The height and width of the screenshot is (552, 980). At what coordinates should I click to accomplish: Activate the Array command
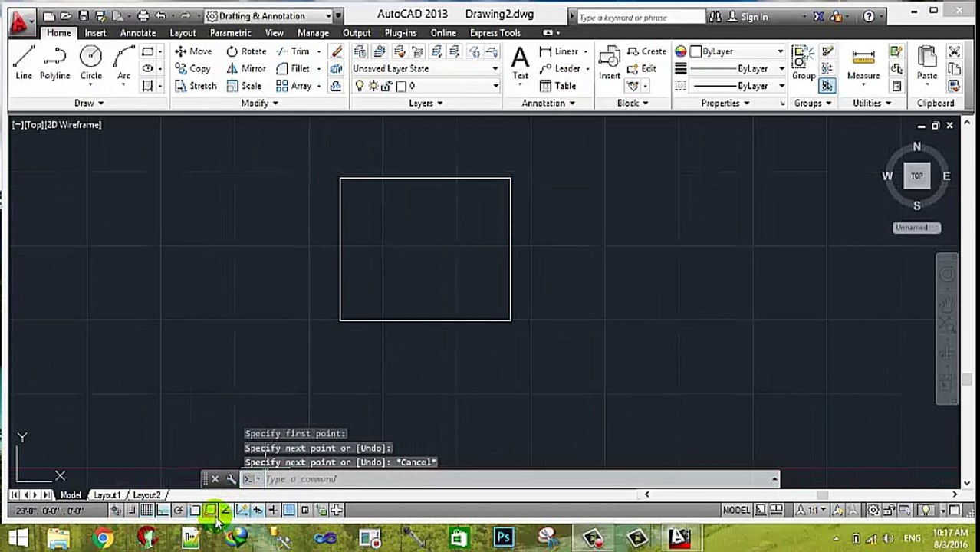point(294,86)
